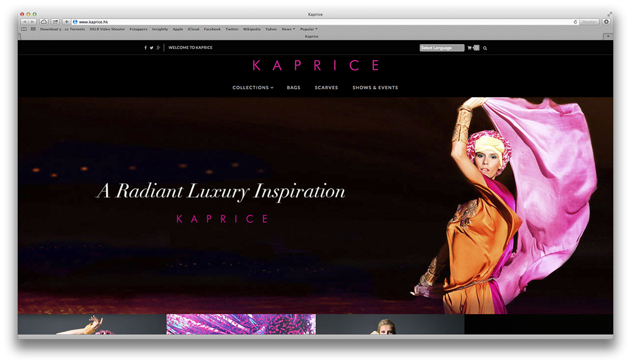Expand the News bookmarks folder
Image resolution: width=631 pixels, height=364 pixels.
pos(288,29)
